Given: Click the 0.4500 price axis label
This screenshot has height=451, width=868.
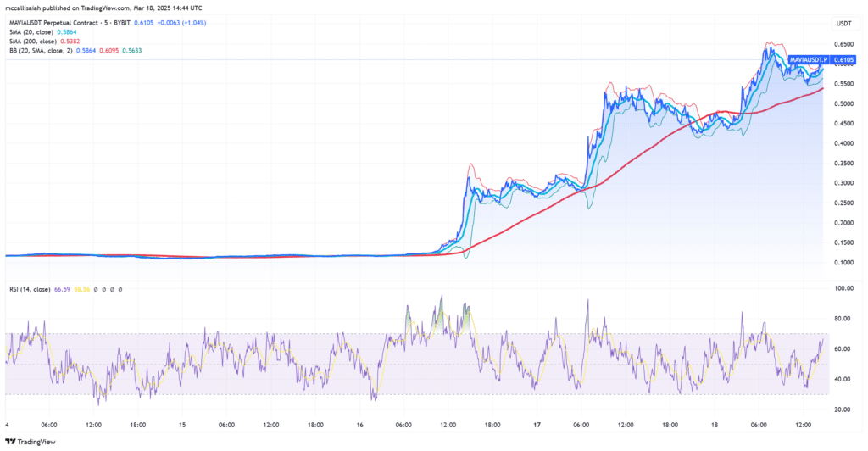Looking at the screenshot, I should (843, 124).
